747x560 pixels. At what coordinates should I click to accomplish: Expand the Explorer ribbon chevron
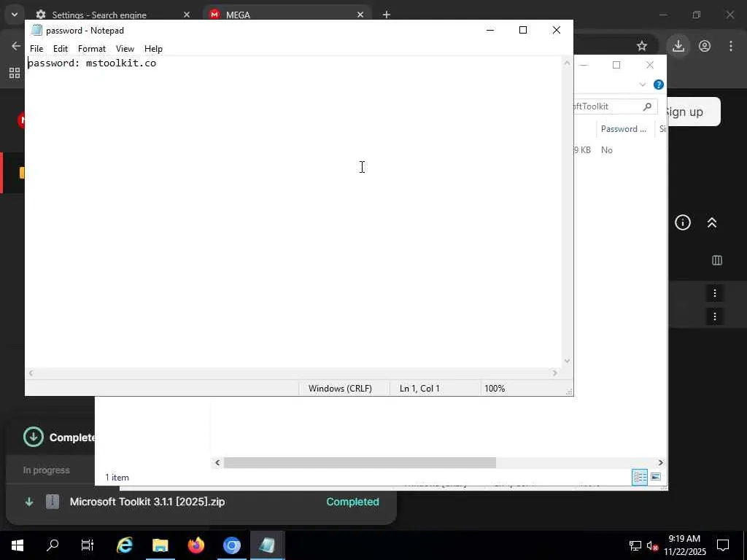click(642, 85)
